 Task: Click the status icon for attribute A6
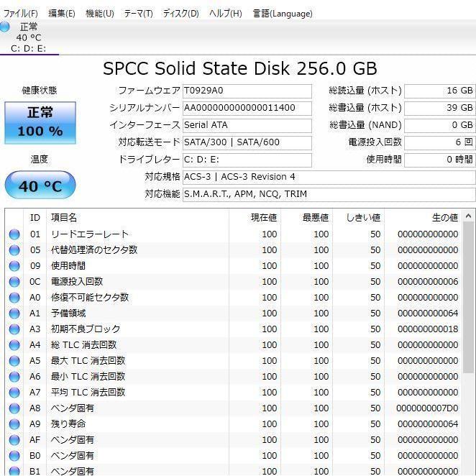[14, 377]
